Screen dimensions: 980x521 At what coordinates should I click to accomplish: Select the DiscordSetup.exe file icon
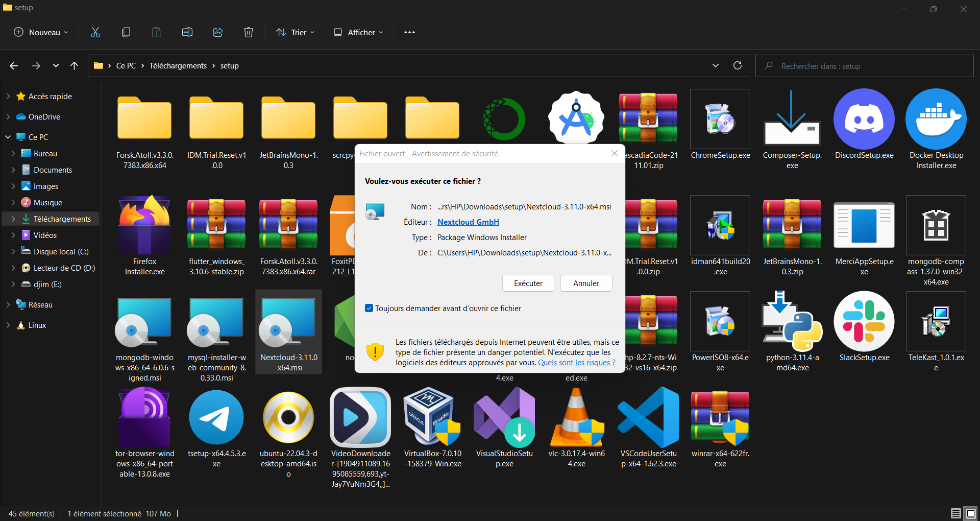pyautogui.click(x=864, y=119)
